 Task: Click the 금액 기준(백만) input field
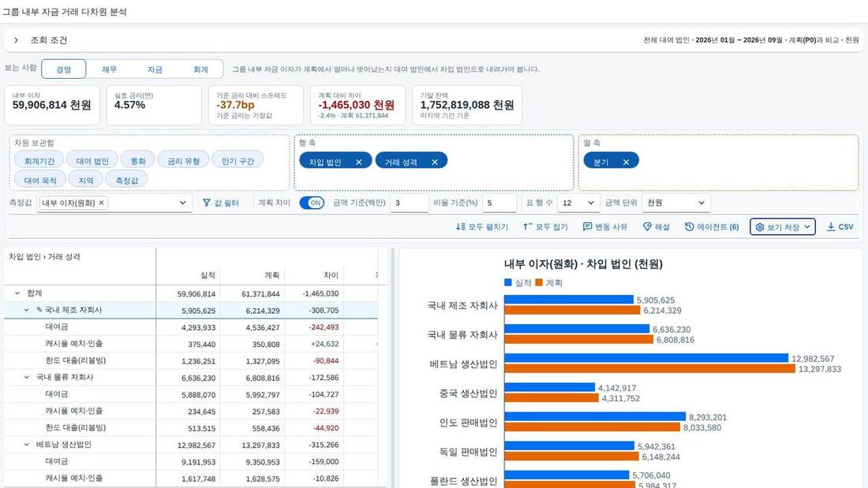pos(409,203)
